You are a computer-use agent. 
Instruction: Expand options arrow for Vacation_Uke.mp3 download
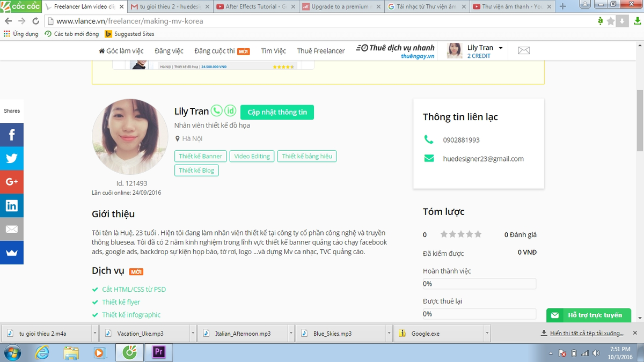tap(192, 333)
